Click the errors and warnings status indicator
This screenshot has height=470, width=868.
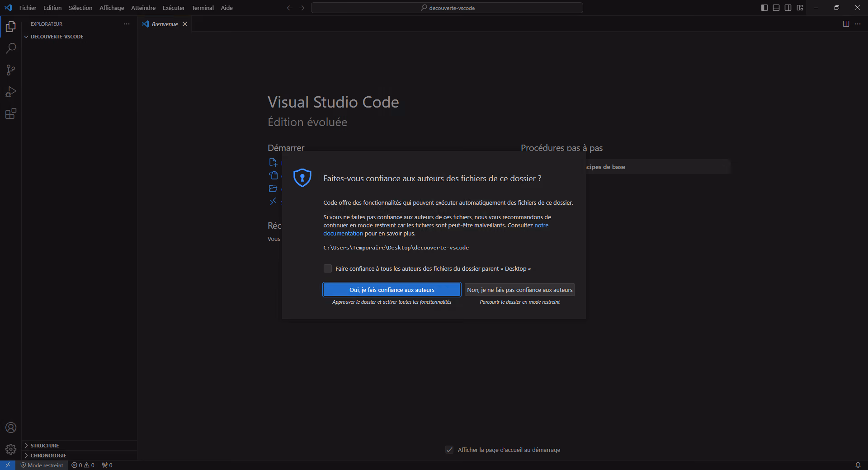[x=83, y=465]
